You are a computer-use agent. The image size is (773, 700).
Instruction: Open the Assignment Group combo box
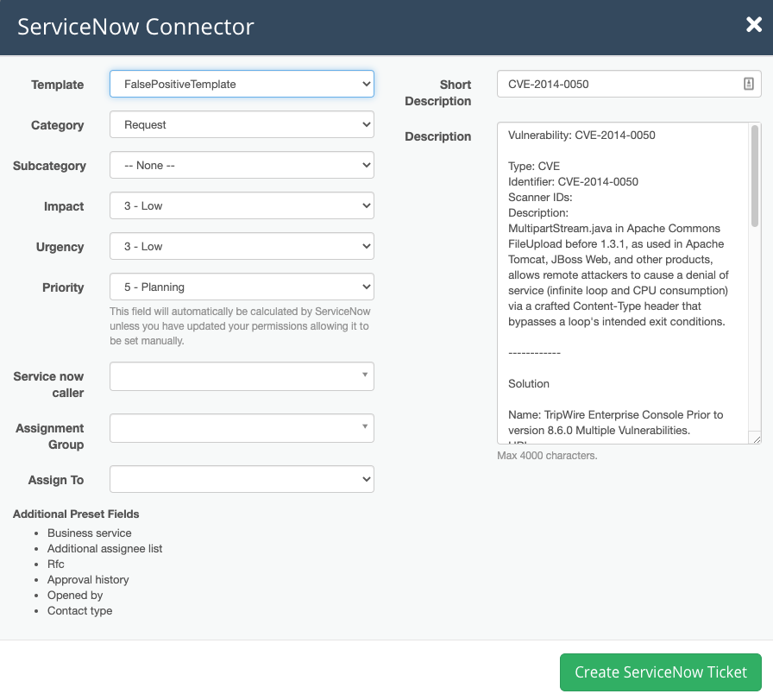click(x=242, y=428)
